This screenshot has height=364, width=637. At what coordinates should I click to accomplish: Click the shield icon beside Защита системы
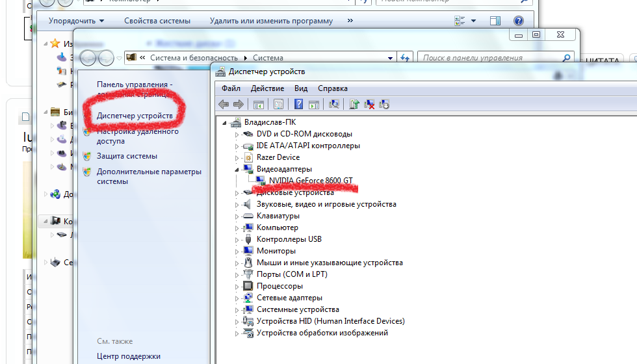coord(87,157)
